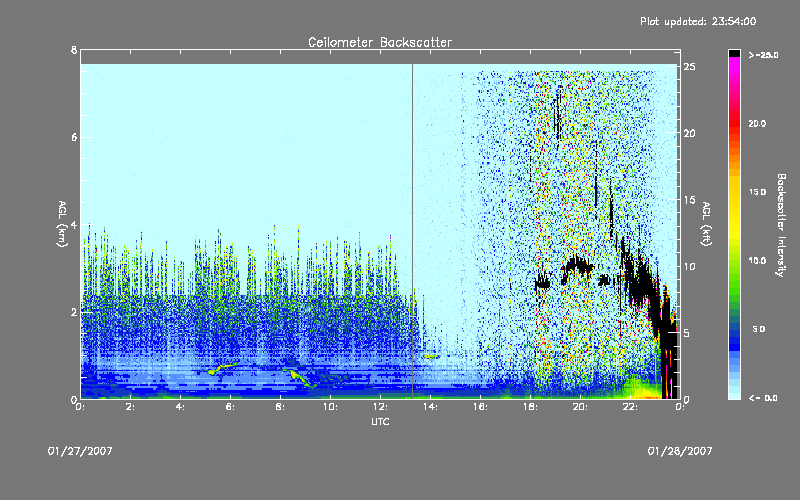
Task: Click the 25 kft tick on right axis
Action: (689, 67)
